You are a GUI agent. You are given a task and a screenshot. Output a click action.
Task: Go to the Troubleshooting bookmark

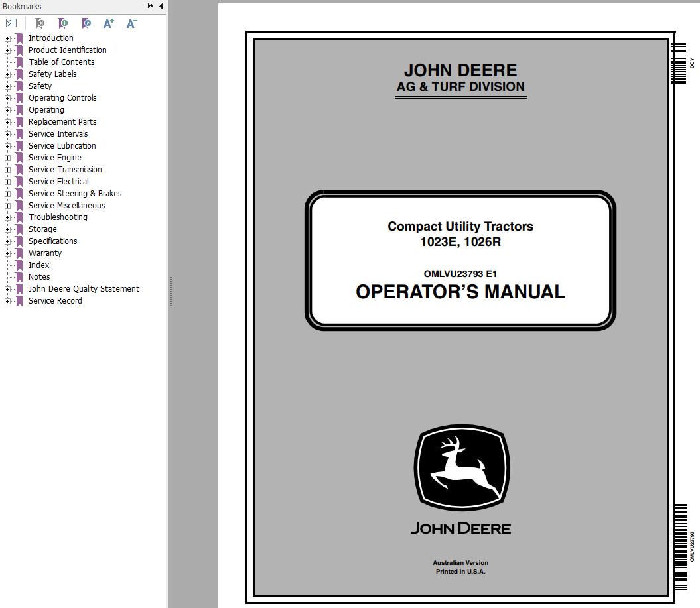(x=58, y=217)
